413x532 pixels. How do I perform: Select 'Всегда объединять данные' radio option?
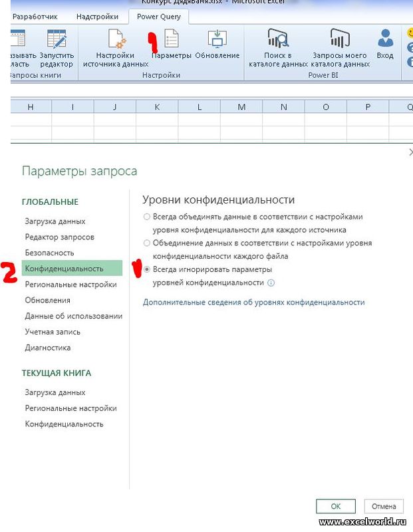tap(146, 217)
